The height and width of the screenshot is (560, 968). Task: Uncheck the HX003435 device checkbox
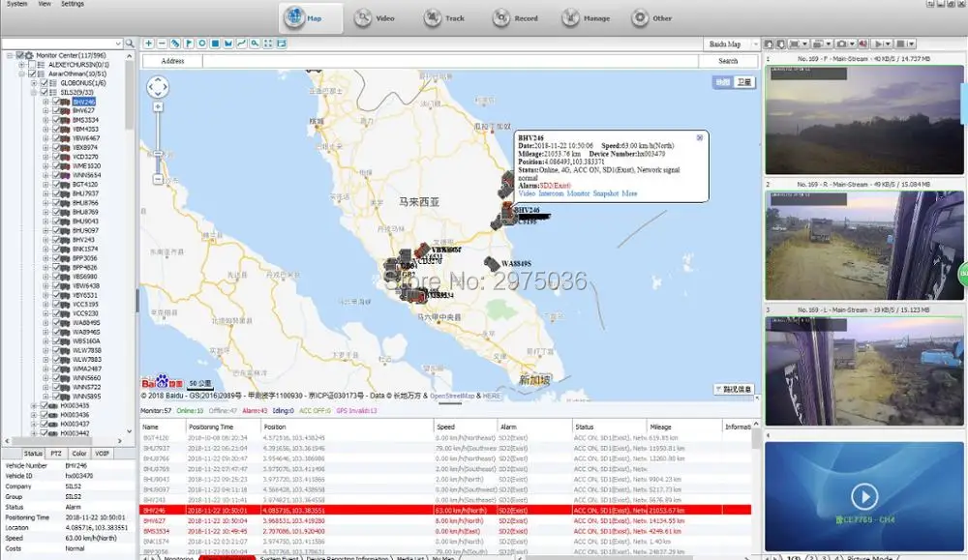(x=44, y=406)
